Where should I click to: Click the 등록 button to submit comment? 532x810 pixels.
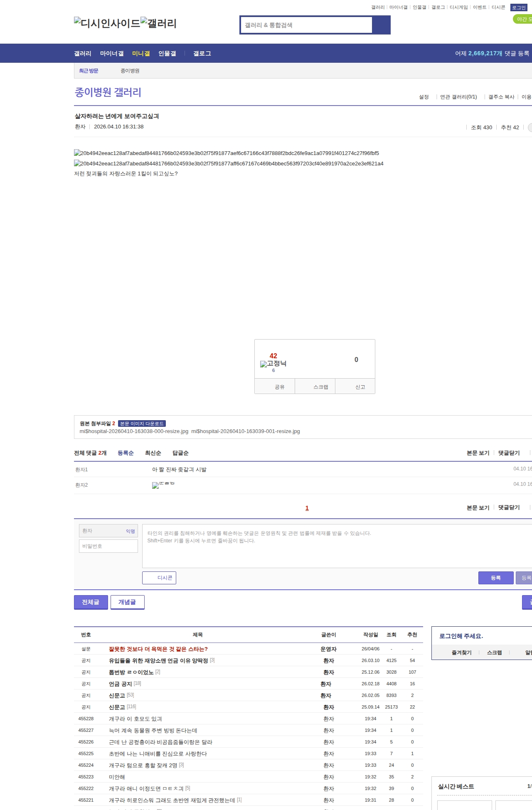(x=495, y=578)
